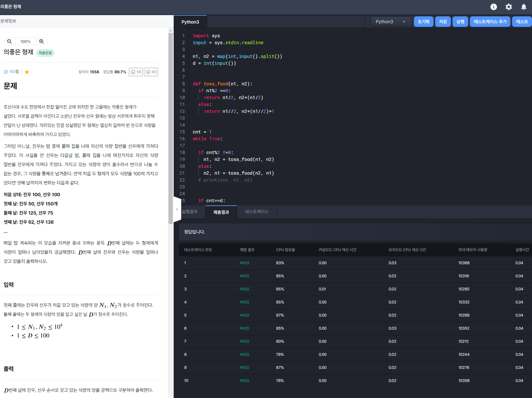Screen dimensions: 532x398
Task: Click the 100% zoom level field
Action: 26,41
